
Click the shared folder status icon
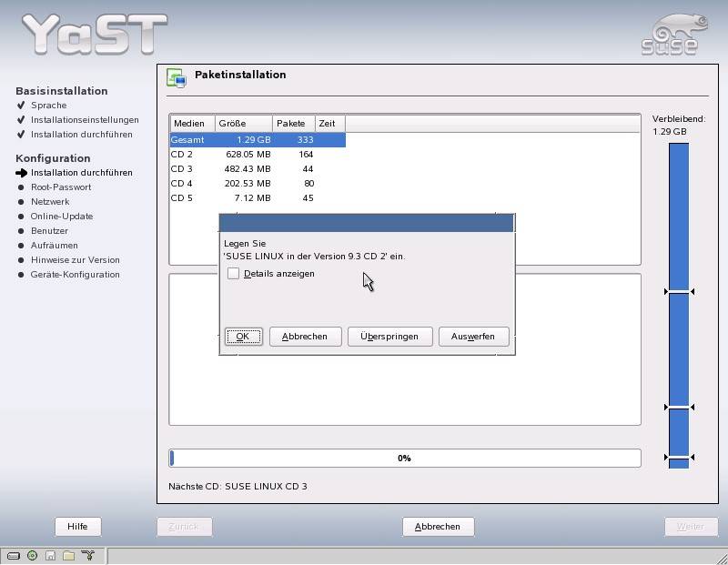[69, 555]
